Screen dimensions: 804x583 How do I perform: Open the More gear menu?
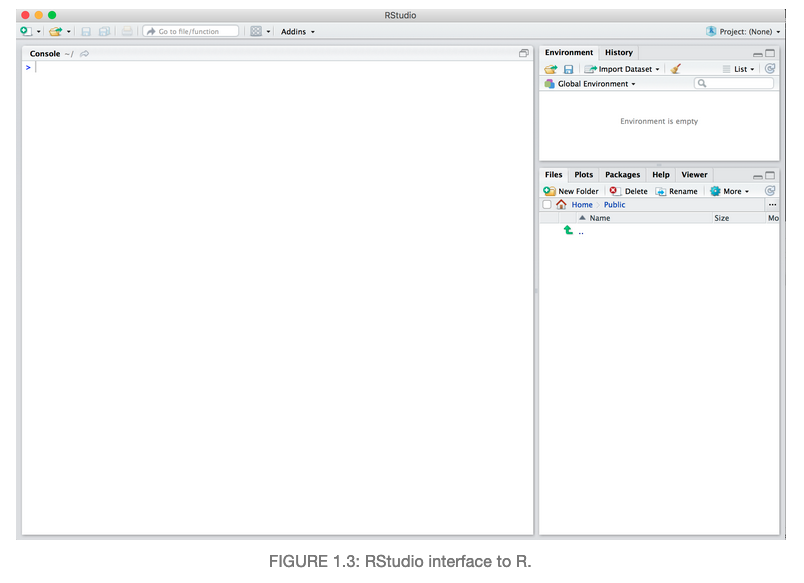click(729, 191)
